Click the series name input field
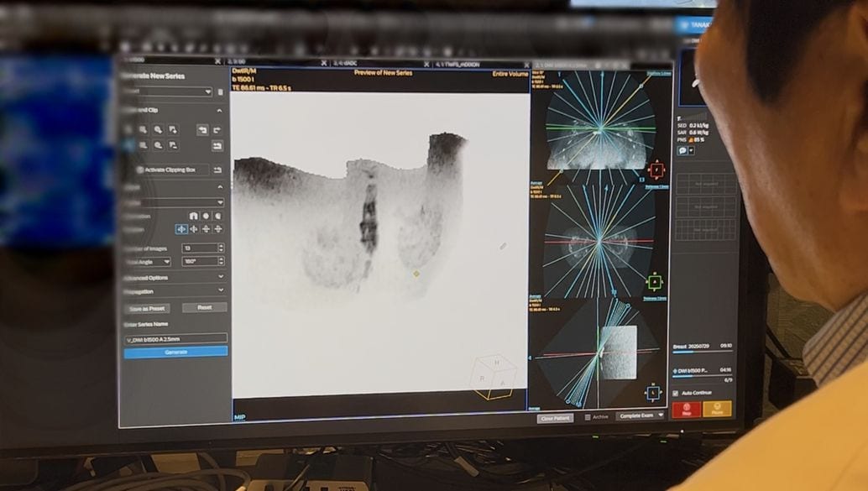This screenshot has height=491, width=868. click(x=175, y=339)
